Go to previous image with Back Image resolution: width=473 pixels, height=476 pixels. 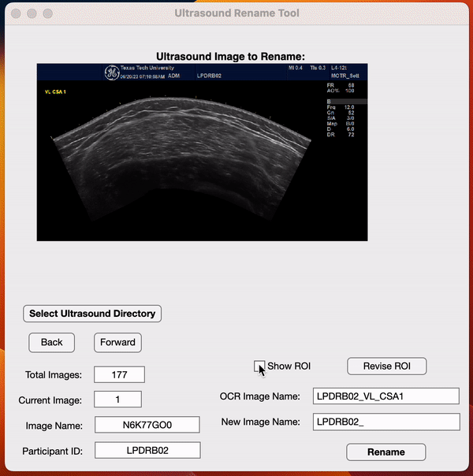[x=51, y=343]
